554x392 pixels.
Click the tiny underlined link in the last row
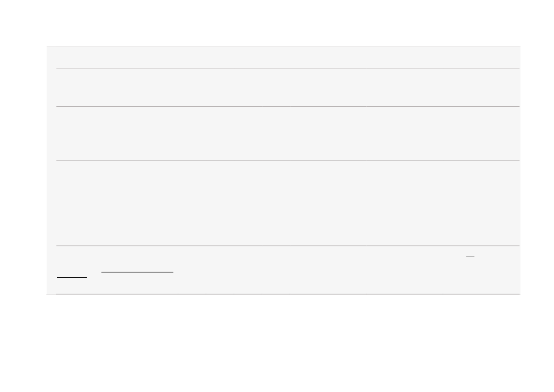coord(470,256)
